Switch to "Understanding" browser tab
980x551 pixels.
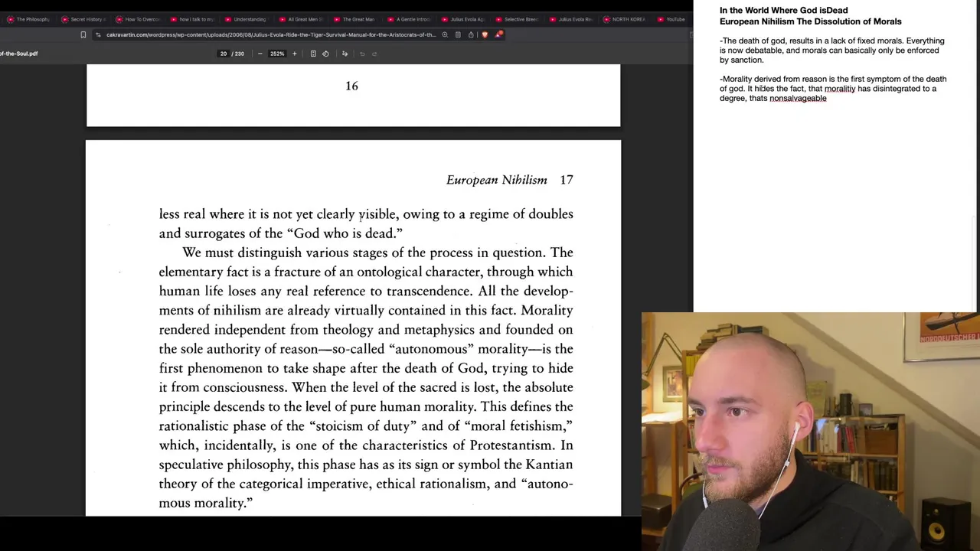[246, 19]
